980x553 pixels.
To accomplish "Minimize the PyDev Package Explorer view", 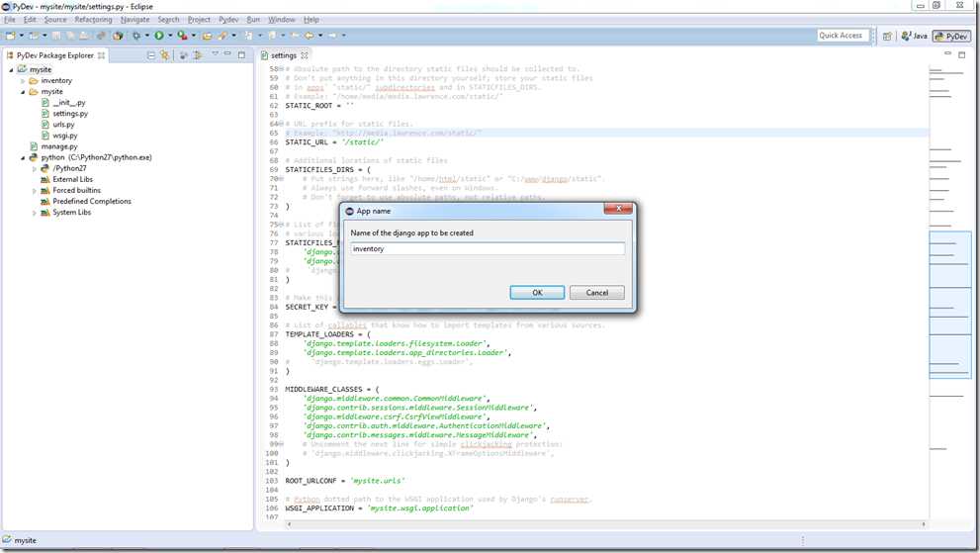I will (x=227, y=53).
